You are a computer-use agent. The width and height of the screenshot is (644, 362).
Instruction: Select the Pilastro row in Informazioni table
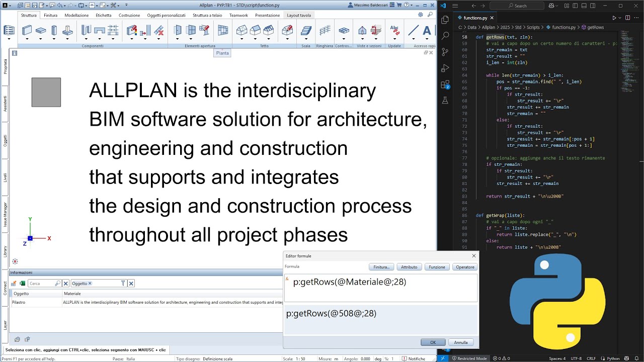coord(146,303)
